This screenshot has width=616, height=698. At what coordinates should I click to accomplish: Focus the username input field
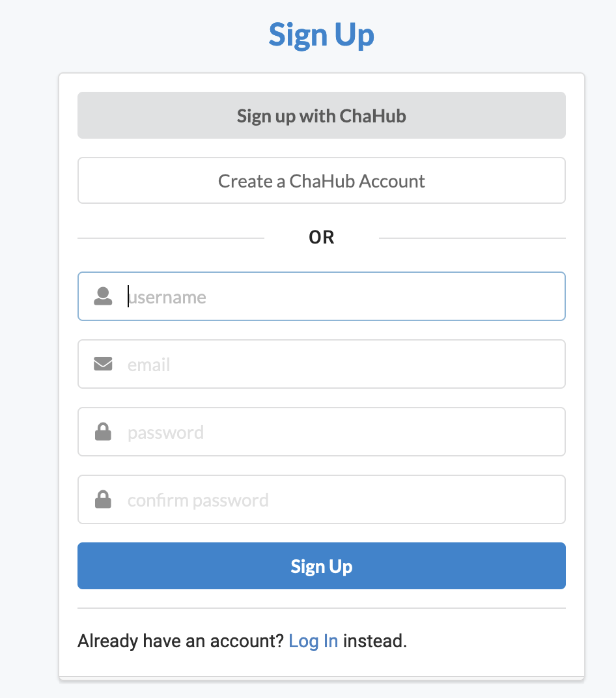(293, 296)
